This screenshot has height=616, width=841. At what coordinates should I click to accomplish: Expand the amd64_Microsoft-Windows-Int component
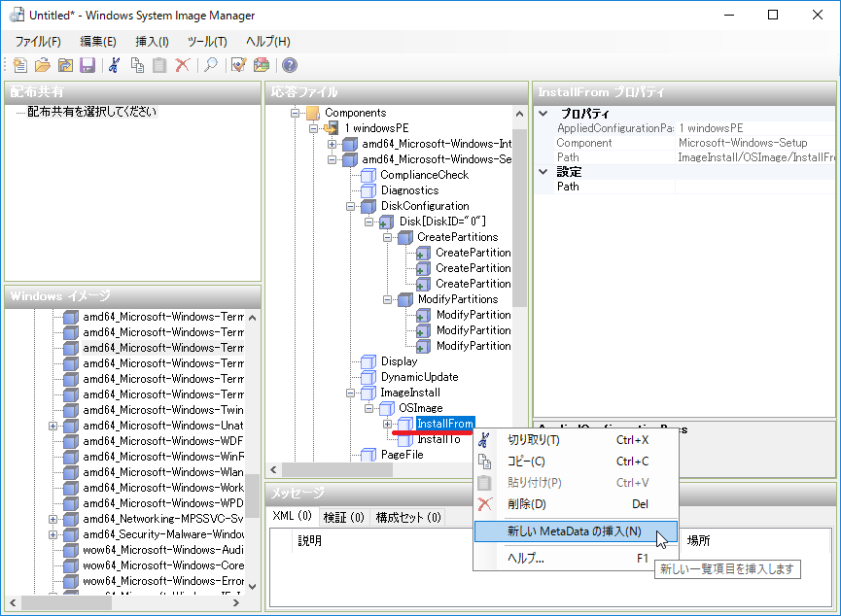332,144
